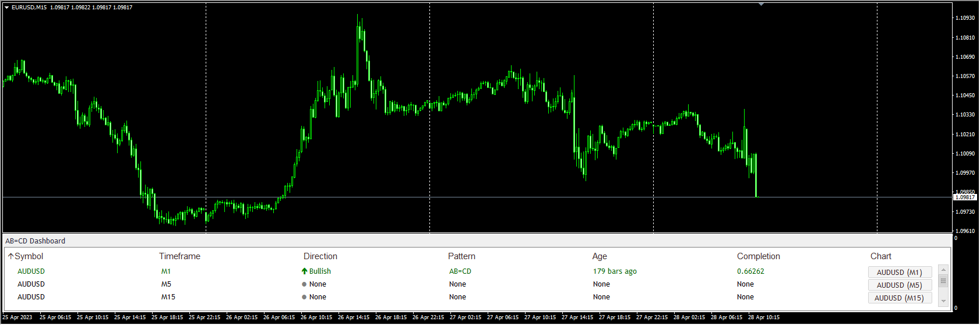
Task: Click the M15 timeframe cell
Action: coord(168,297)
